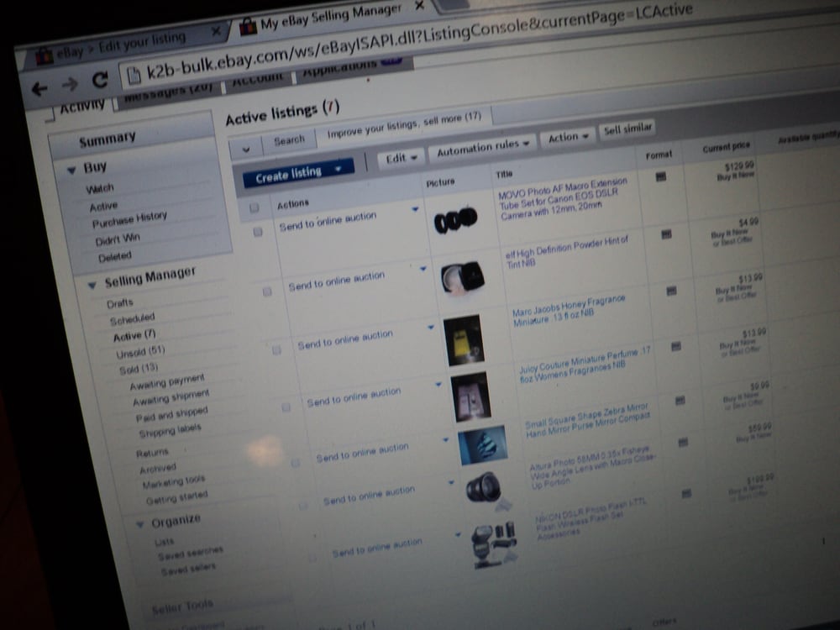Close the My eBay Selling Manager tab
This screenshot has height=630, width=840.
pos(419,6)
